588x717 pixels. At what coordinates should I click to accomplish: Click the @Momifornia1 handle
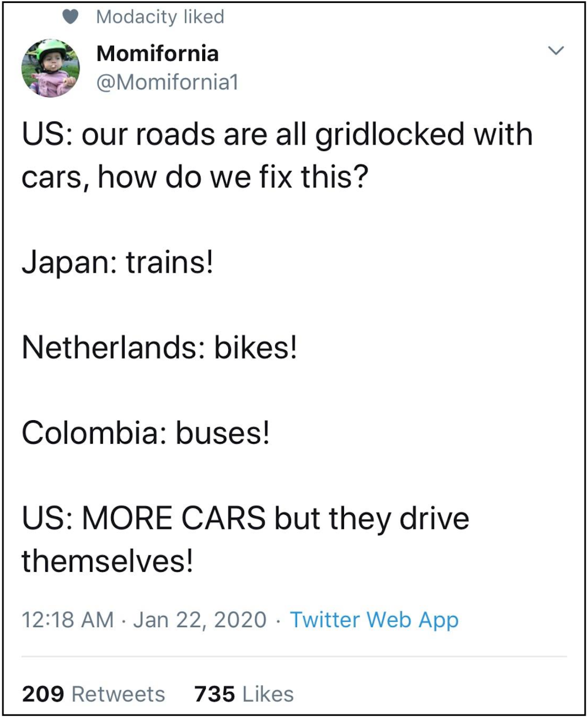(167, 82)
